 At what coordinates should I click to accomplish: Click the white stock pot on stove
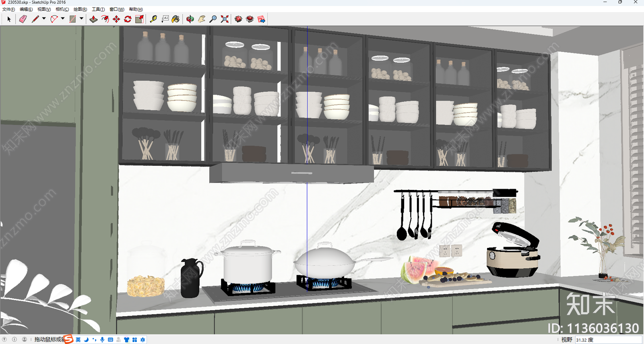click(x=247, y=262)
